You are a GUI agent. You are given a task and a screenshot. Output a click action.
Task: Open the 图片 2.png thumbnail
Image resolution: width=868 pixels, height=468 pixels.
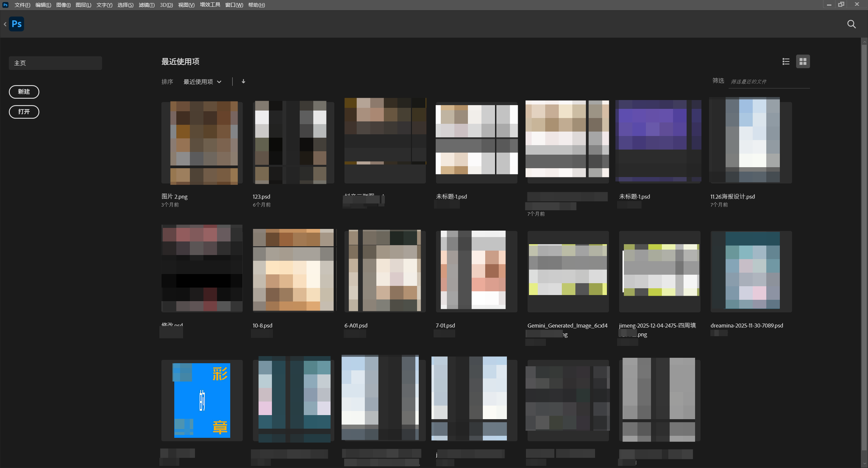tap(202, 142)
